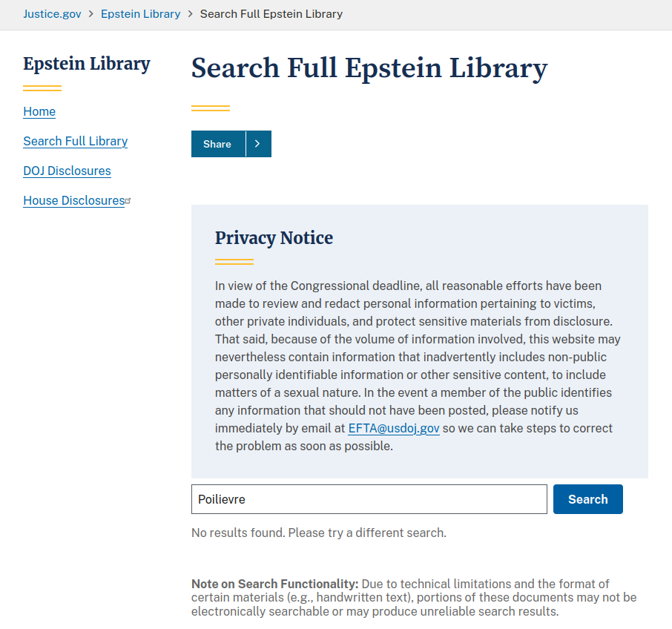Click the chevron separator after Justice.gov
672x629 pixels.
[x=91, y=14]
